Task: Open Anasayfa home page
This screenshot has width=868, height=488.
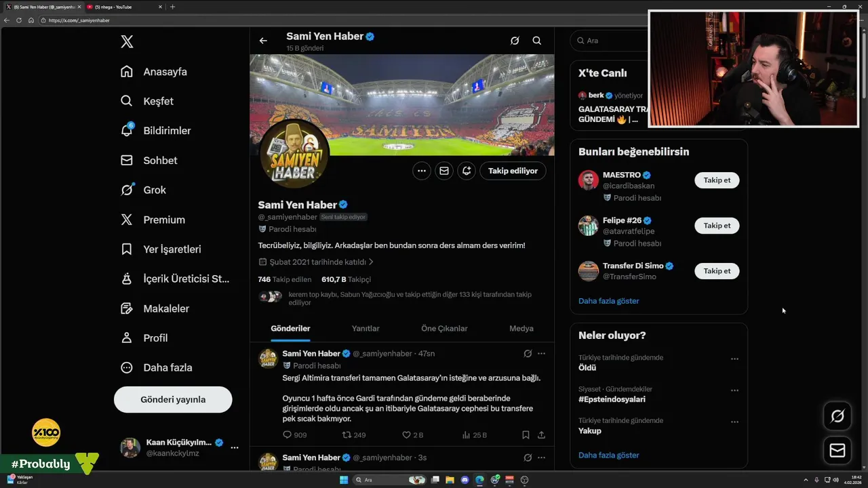Action: coord(154,72)
